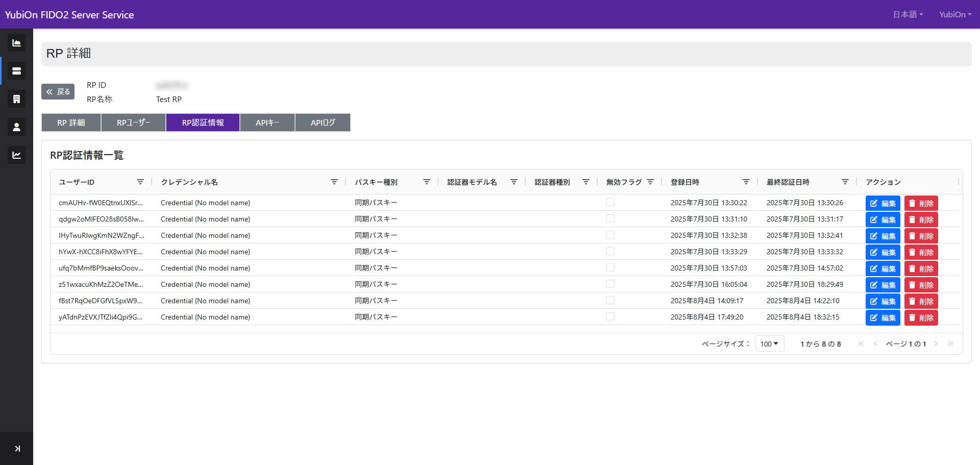This screenshot has width=980, height=465.
Task: Open filter menu for クレデンシャル名 column
Action: click(x=334, y=182)
